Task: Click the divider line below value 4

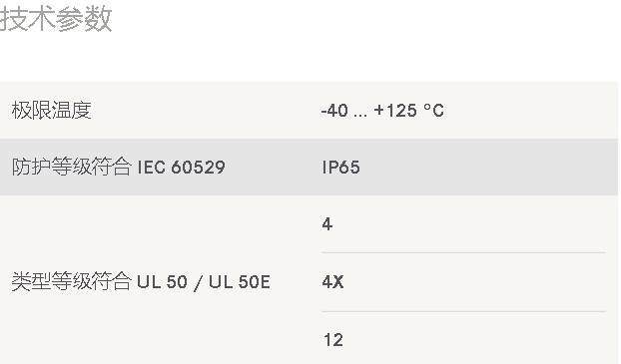Action: pos(464,252)
